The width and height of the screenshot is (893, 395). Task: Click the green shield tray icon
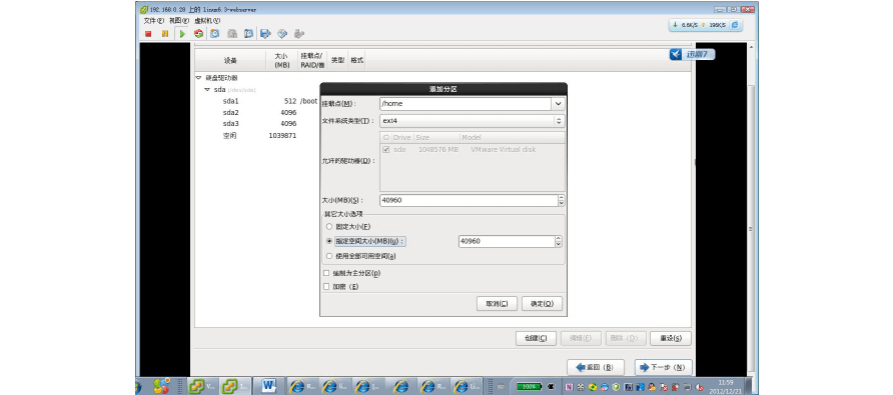point(616,387)
